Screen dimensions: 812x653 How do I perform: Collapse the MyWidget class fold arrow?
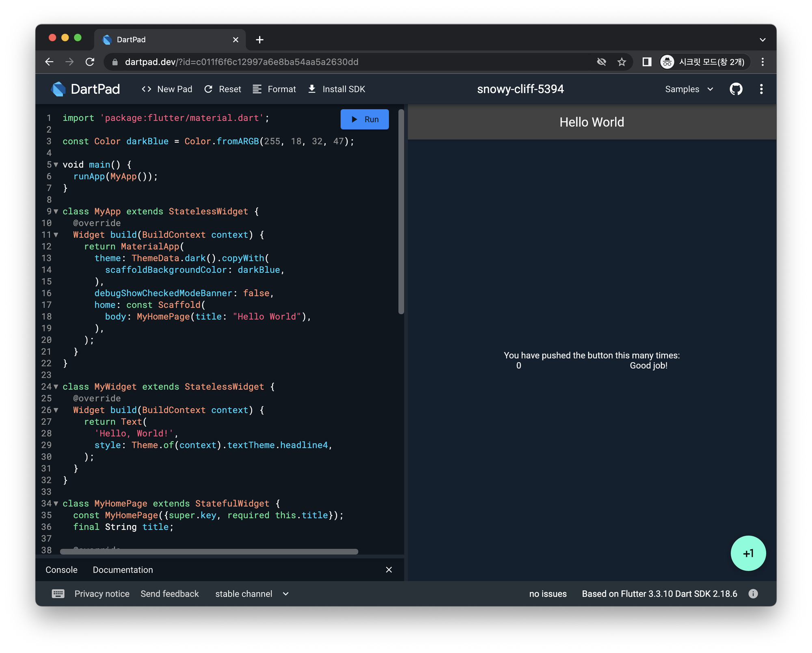coord(56,387)
